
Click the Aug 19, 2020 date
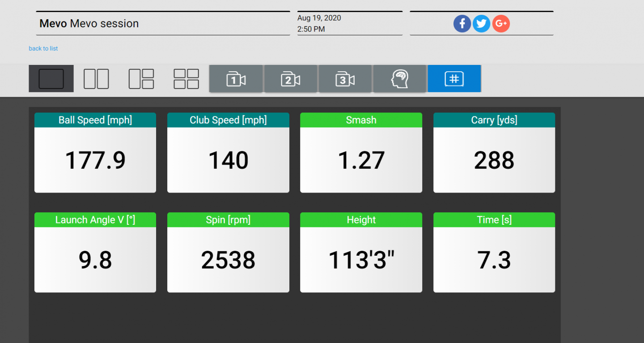click(x=319, y=18)
